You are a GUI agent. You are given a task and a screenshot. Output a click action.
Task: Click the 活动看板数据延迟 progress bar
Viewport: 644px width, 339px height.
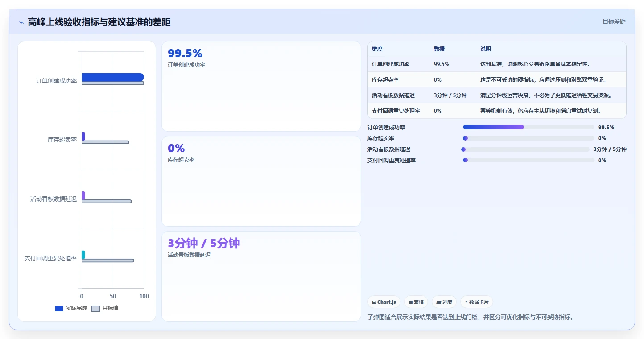pos(525,149)
